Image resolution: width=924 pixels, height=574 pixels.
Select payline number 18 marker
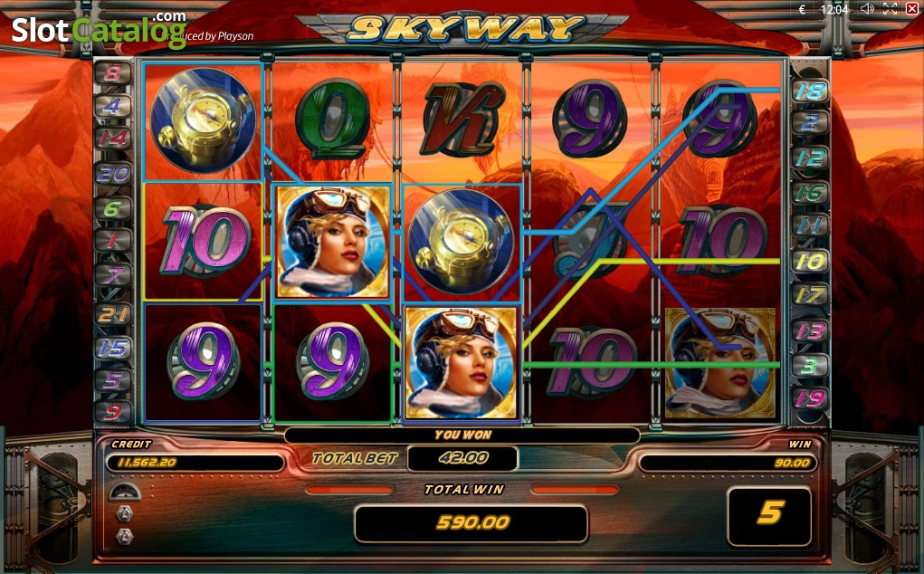point(811,91)
